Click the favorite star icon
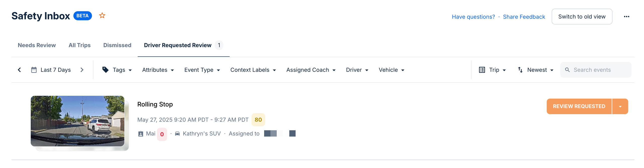The image size is (644, 168). click(102, 16)
